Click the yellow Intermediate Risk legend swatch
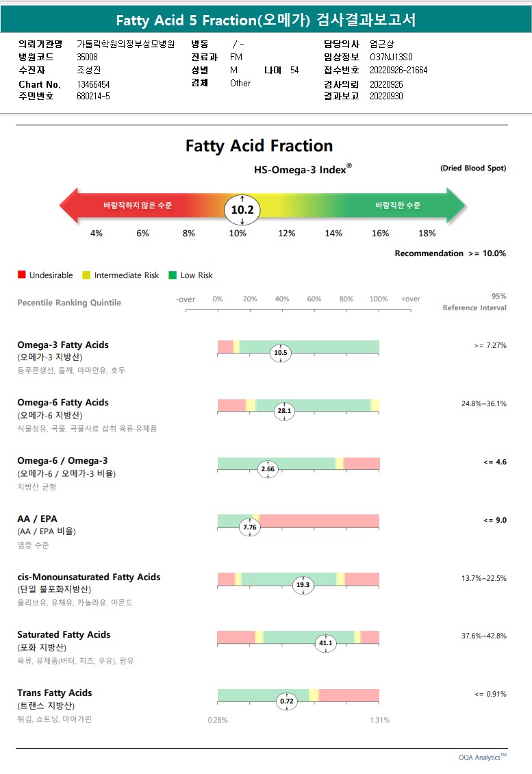 click(x=86, y=275)
